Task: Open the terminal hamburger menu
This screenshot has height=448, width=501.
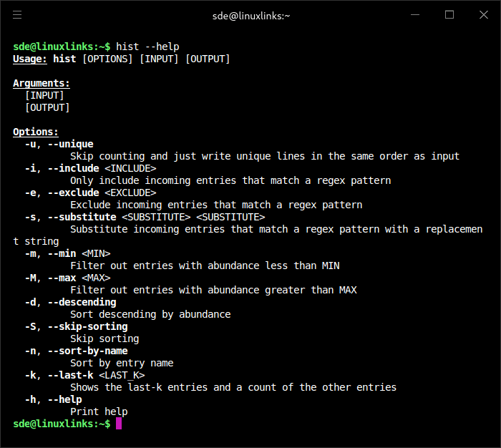Action: point(17,14)
